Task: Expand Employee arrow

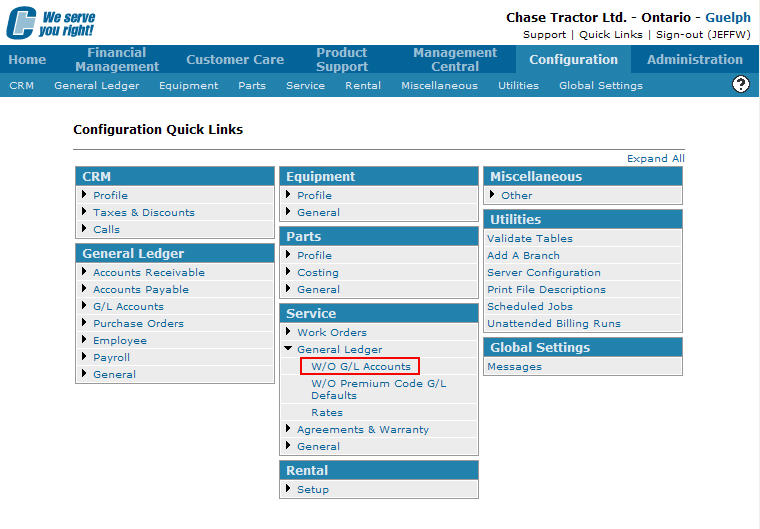Action: point(84,339)
